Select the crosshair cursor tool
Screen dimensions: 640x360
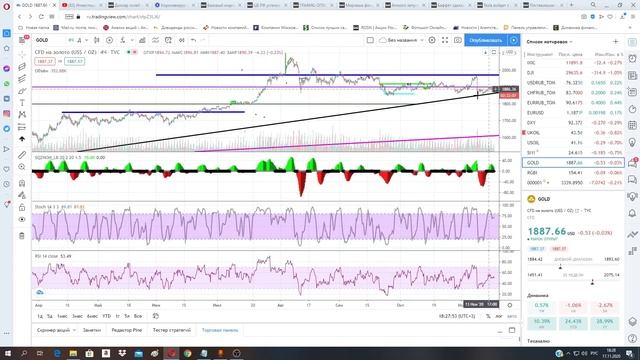tap(22, 54)
